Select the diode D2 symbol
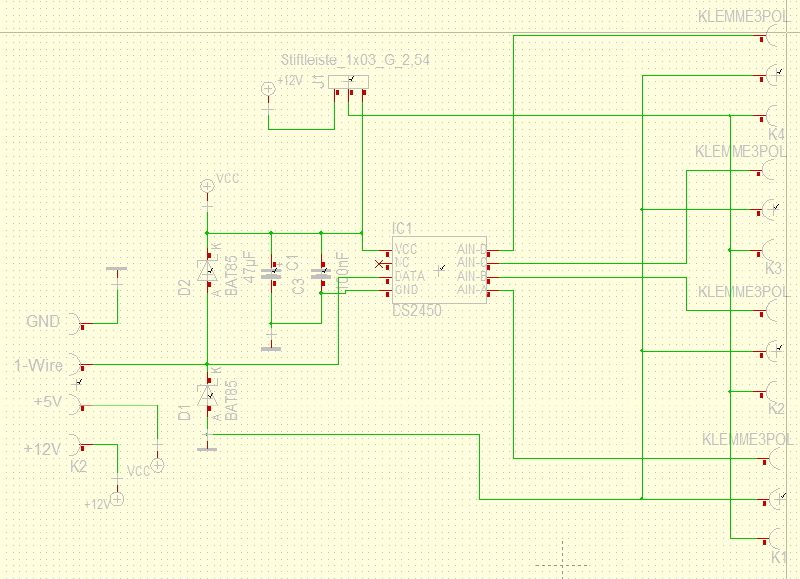Screen dimensions: 800x579 [207, 270]
